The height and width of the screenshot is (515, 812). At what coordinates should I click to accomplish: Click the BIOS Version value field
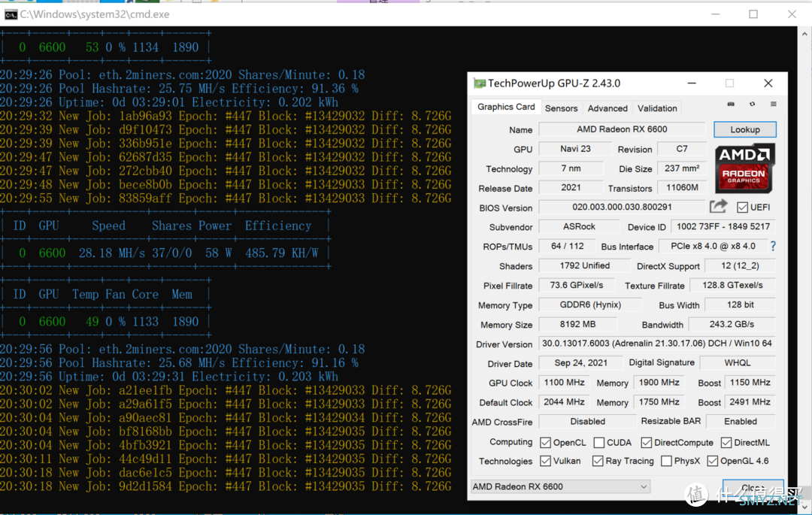point(622,207)
